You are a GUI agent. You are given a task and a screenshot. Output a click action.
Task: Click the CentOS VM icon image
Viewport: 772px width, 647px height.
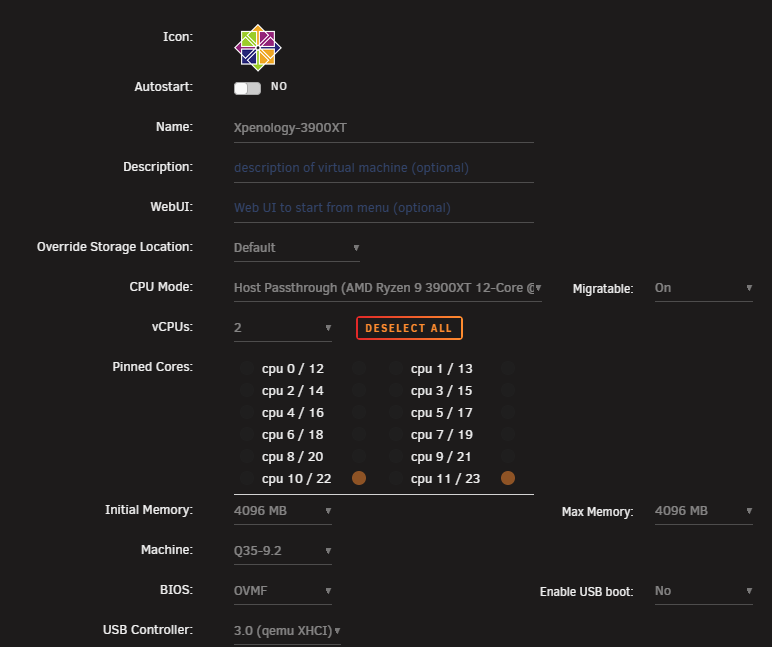[258, 48]
